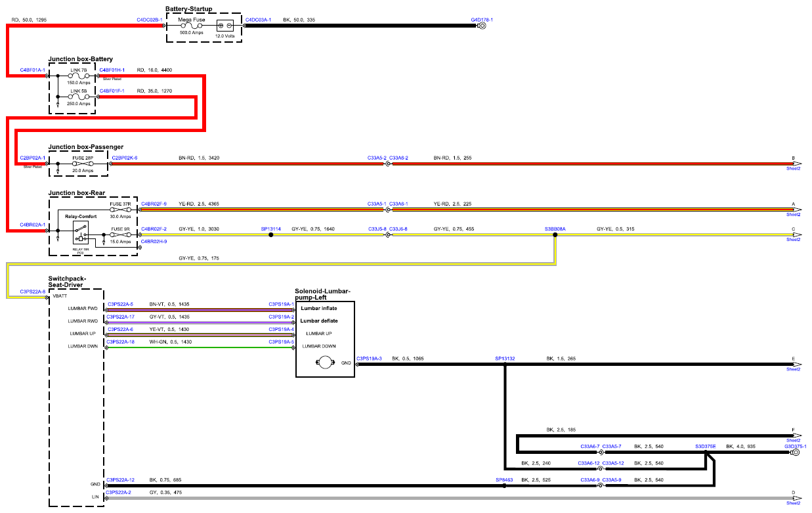Click connector label C3PS22A-17
This screenshot has height=513, width=812.
pos(121,317)
